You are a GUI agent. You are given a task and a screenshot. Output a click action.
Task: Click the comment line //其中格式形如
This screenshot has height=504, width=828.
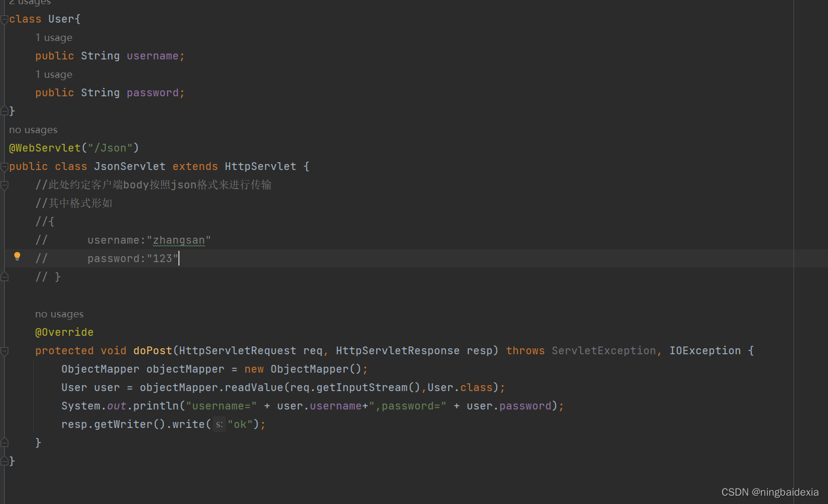tap(74, 203)
